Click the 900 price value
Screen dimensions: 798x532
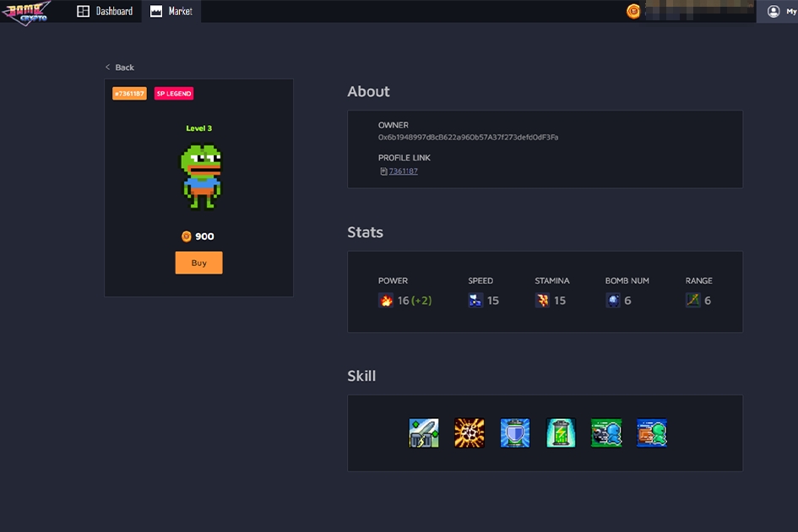[204, 236]
